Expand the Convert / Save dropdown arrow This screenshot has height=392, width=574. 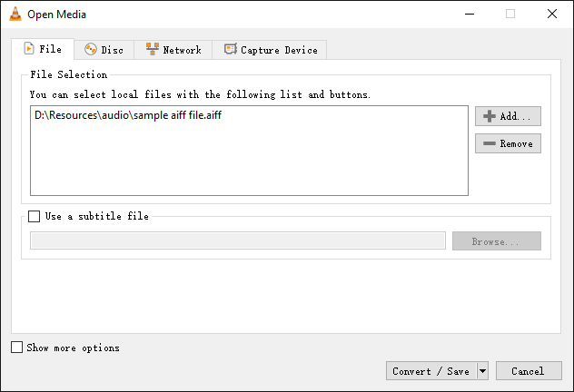point(482,370)
